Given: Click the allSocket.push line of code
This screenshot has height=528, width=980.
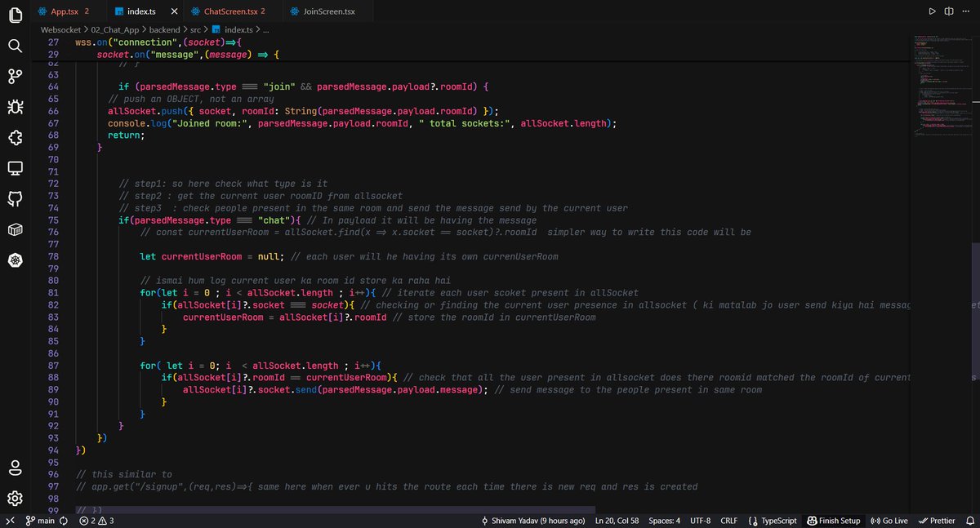Looking at the screenshot, I should pos(303,111).
